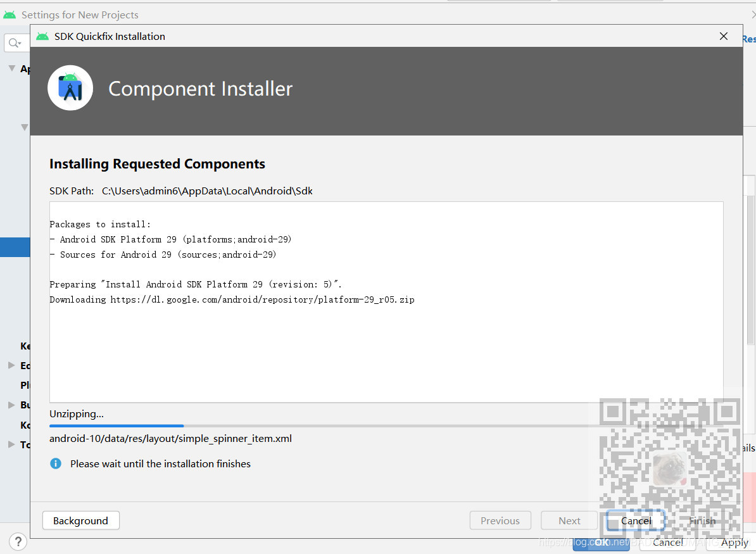Select the Keymap entry in the settings sidebar
This screenshot has height=554, width=756.
(27, 346)
